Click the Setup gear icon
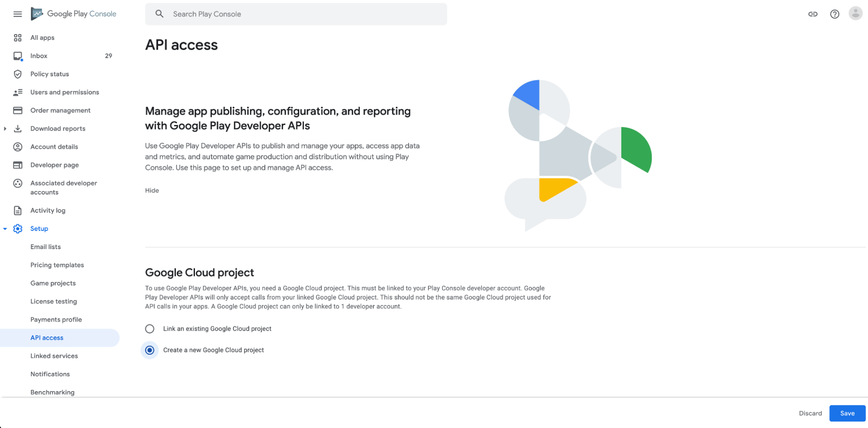868x428 pixels. [17, 228]
